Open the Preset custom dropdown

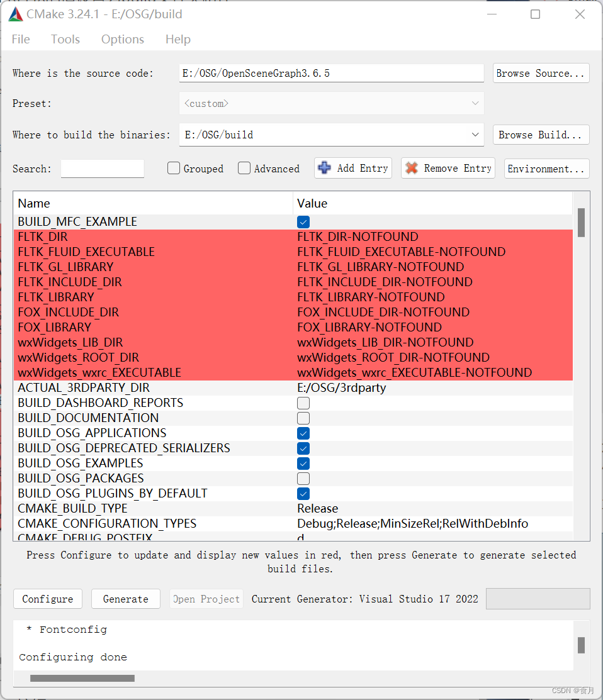pos(332,104)
